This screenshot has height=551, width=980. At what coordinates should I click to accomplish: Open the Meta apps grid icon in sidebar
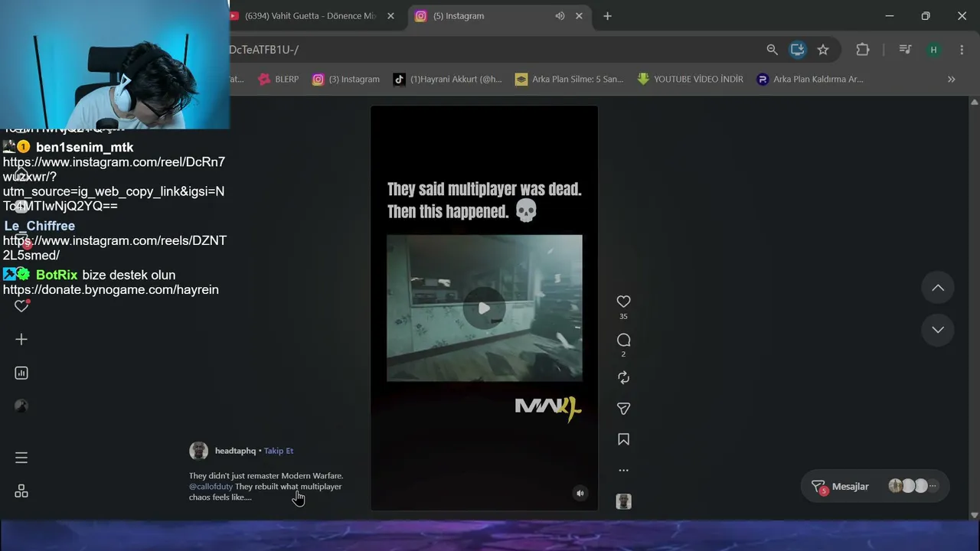pos(21,491)
